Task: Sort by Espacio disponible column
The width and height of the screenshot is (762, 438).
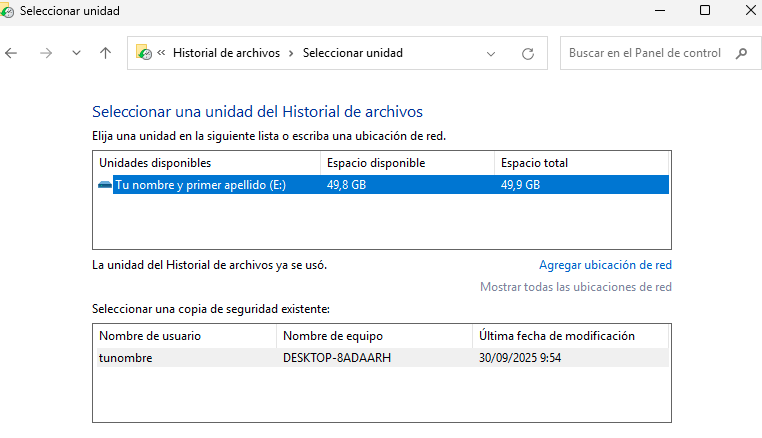Action: click(407, 163)
